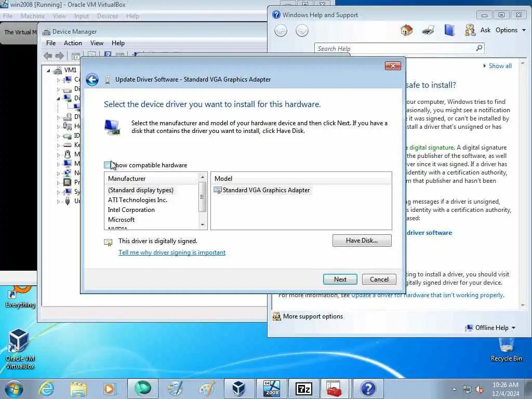Click Manufacturer list scrollbar thumb
532x399 pixels.
coord(202,197)
